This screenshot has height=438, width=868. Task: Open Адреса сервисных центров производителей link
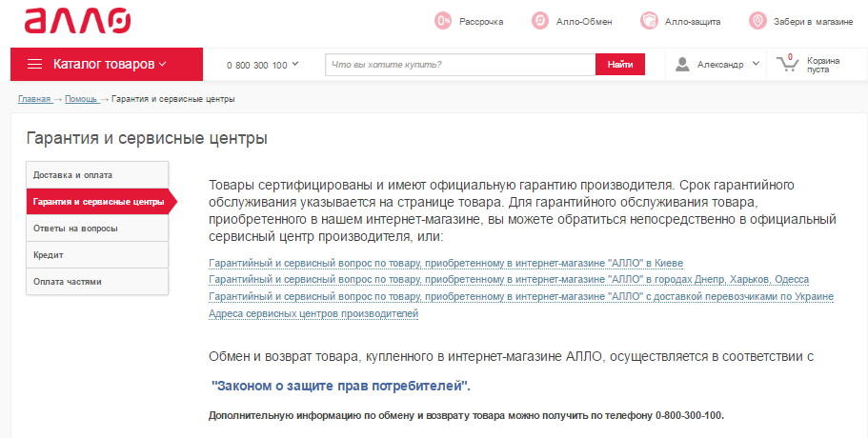tap(313, 313)
